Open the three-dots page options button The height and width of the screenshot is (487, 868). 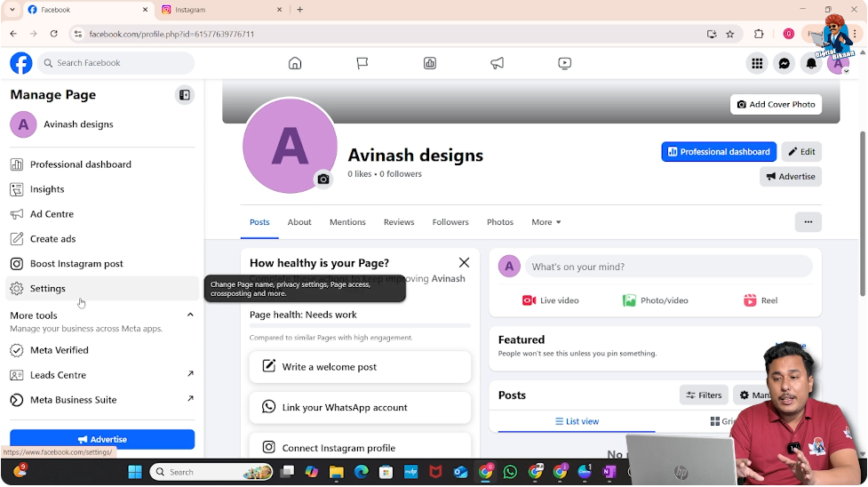point(808,222)
